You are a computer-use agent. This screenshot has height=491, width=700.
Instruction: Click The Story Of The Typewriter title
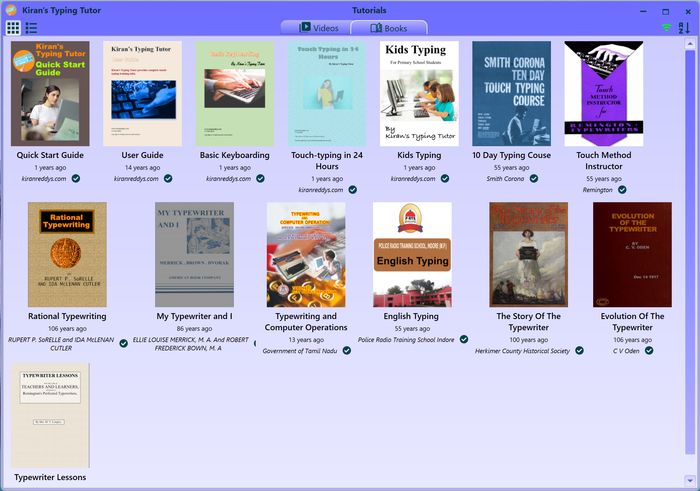[x=531, y=322]
